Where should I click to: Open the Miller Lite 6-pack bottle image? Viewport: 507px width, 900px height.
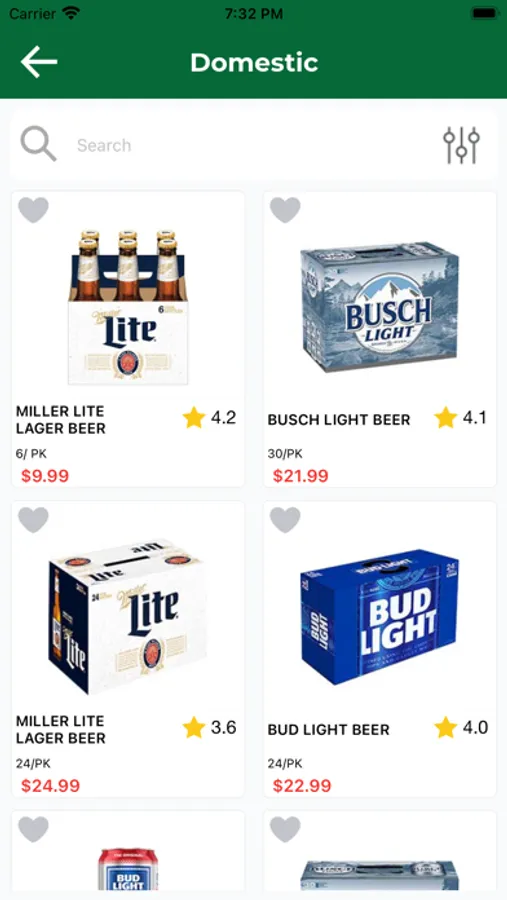(127, 307)
